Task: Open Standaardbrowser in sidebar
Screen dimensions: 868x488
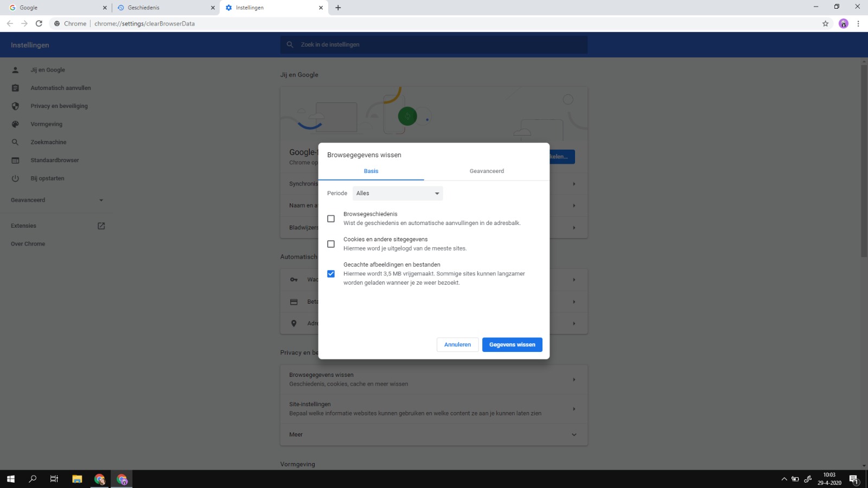Action: (55, 160)
